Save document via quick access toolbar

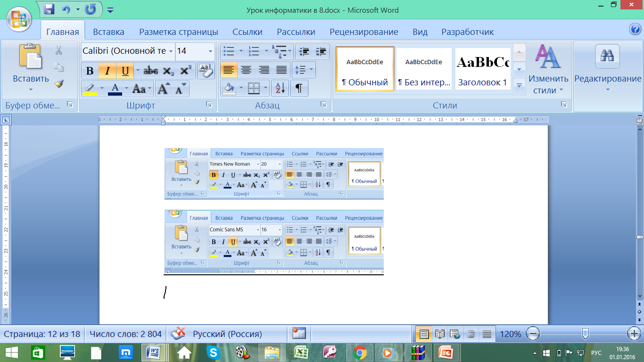[x=49, y=9]
